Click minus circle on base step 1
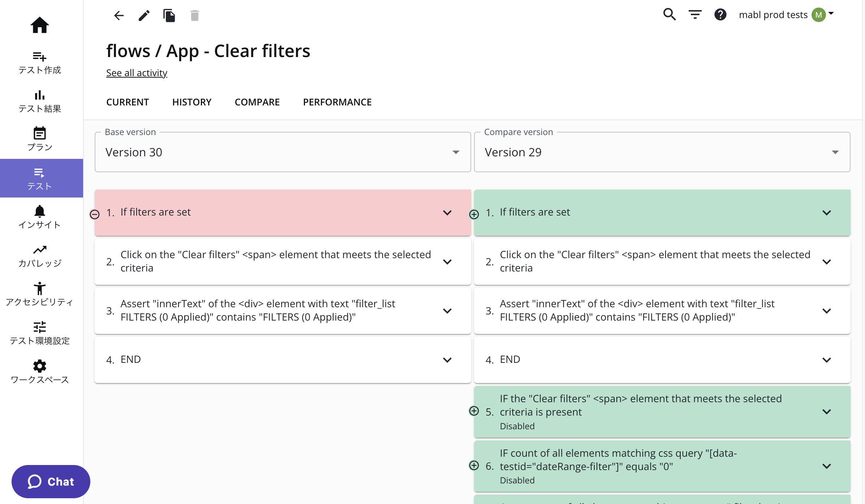The width and height of the screenshot is (865, 504). tap(95, 214)
